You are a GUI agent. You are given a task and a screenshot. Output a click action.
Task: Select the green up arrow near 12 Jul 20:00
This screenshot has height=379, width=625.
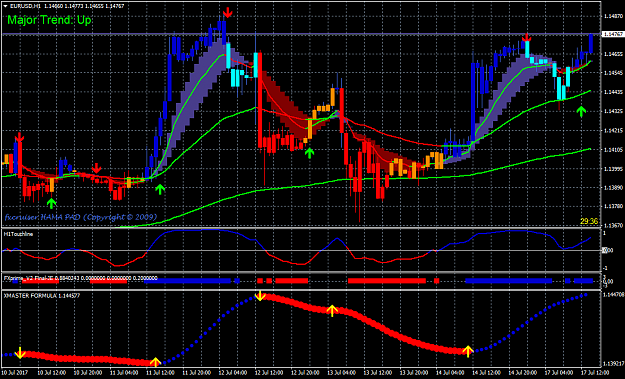tap(309, 153)
